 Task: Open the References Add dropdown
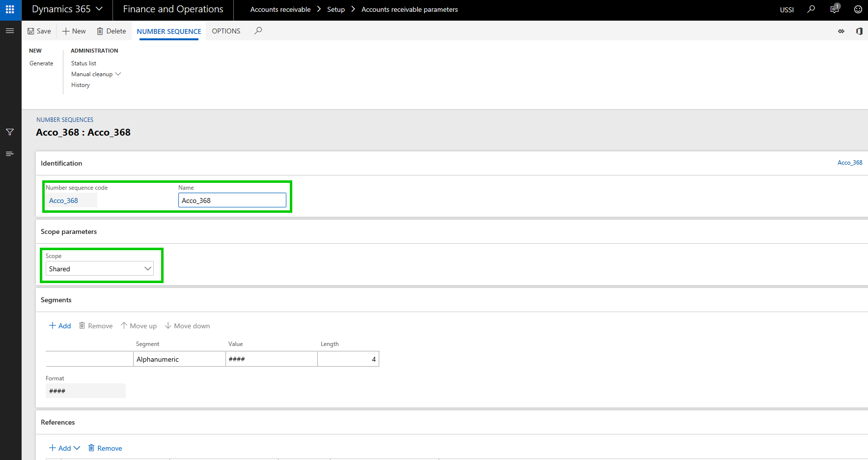pyautogui.click(x=64, y=448)
